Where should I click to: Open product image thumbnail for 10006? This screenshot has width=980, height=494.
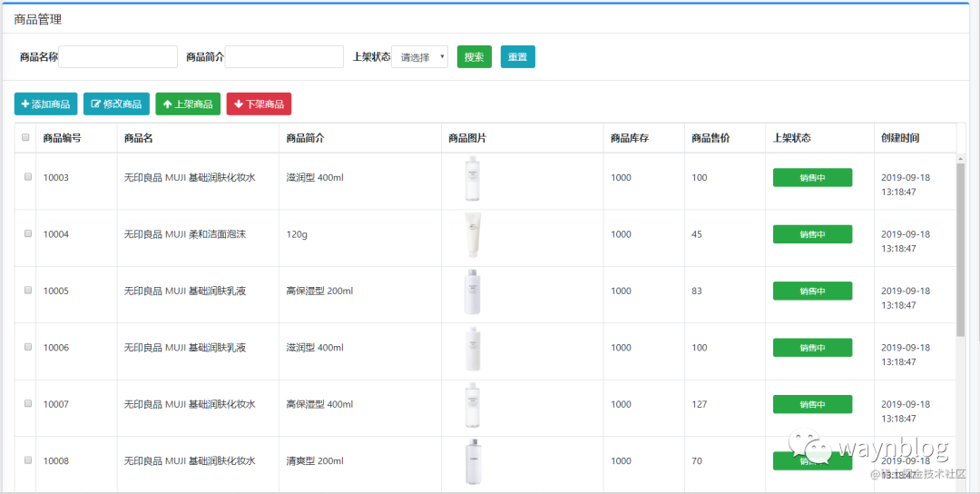[473, 349]
